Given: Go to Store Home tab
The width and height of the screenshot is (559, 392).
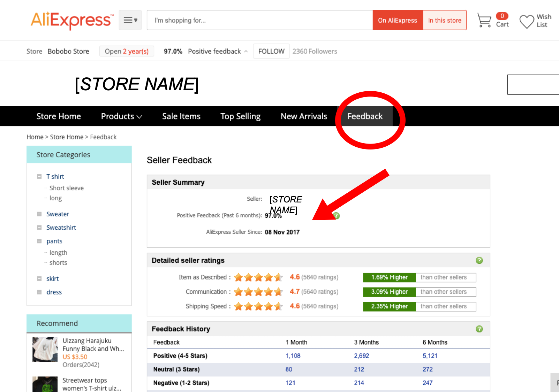Looking at the screenshot, I should (59, 116).
